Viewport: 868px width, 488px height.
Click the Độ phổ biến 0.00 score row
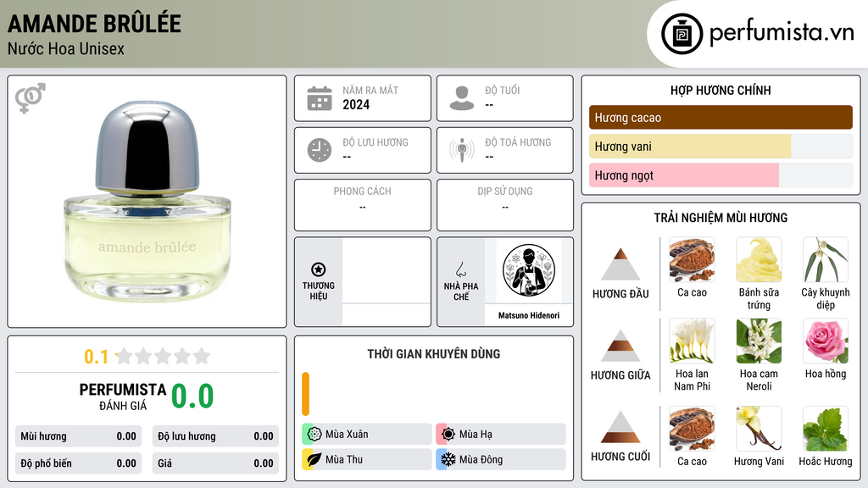(x=79, y=463)
